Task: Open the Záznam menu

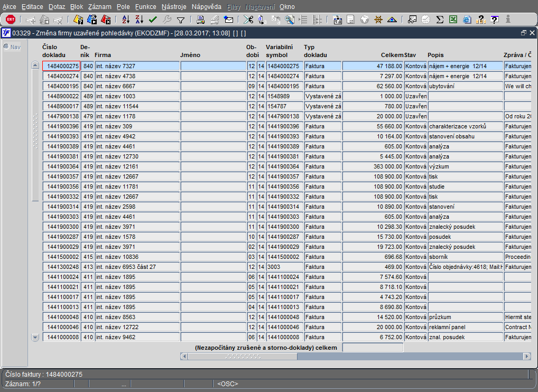Action: (99, 7)
